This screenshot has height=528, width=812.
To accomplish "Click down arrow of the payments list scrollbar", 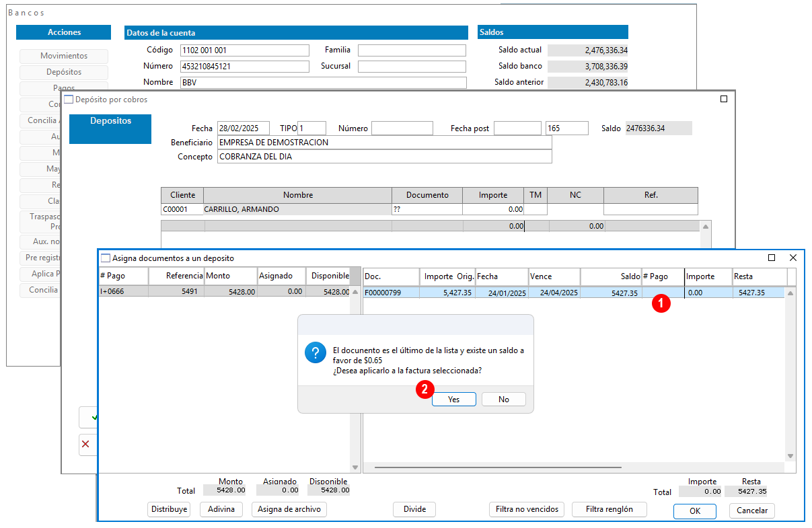I will click(x=355, y=467).
